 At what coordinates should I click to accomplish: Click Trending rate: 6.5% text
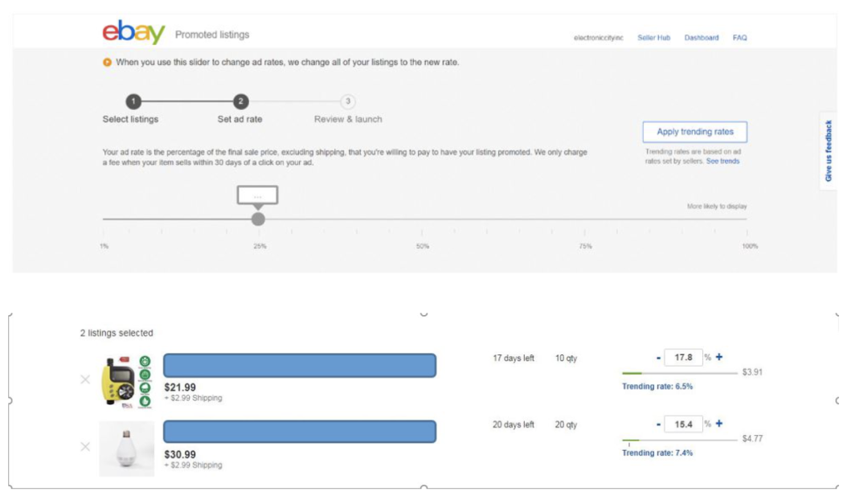657,387
